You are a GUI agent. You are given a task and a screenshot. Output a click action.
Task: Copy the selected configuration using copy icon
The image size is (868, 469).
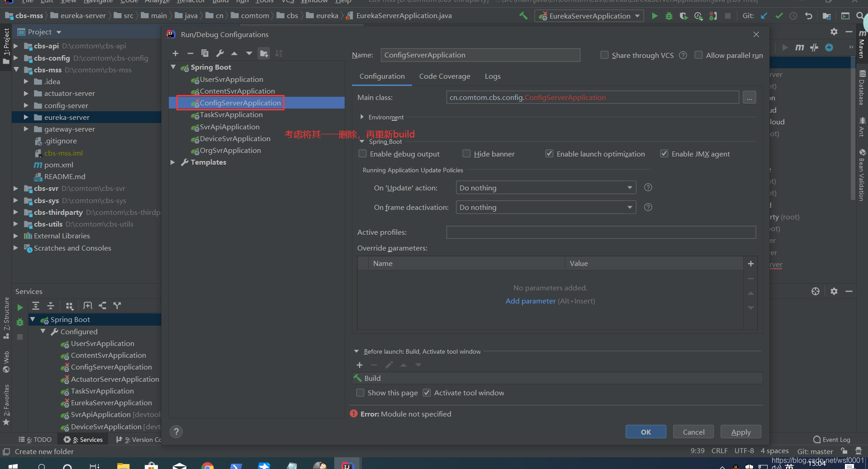pyautogui.click(x=205, y=53)
